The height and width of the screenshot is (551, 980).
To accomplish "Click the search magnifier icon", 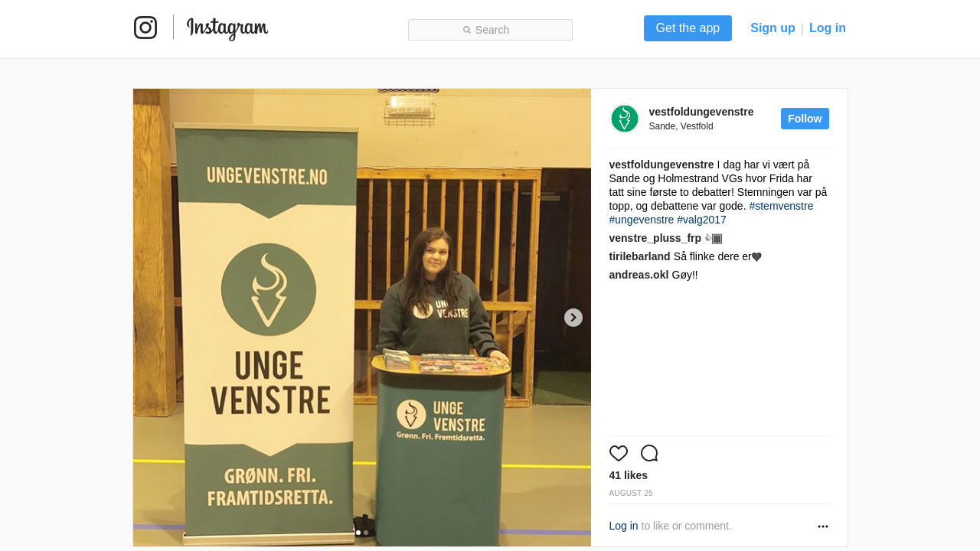I will click(467, 30).
